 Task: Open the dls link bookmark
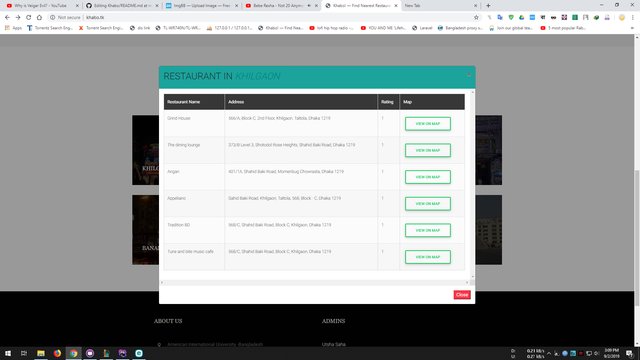click(140, 28)
